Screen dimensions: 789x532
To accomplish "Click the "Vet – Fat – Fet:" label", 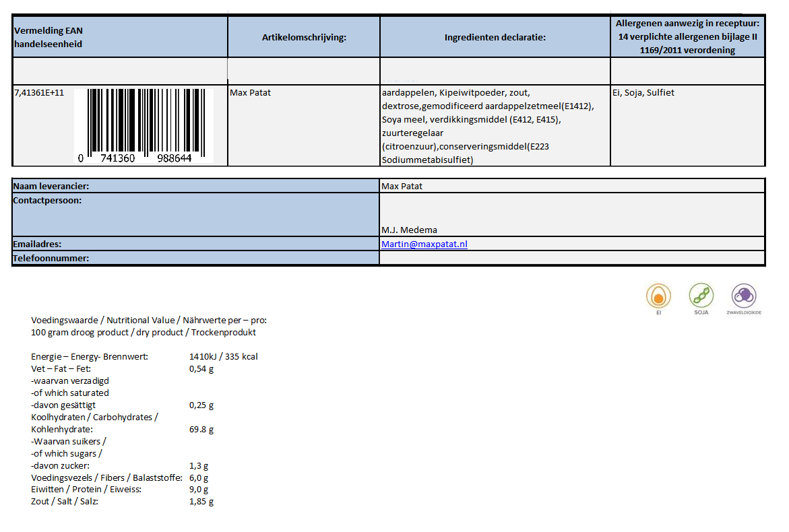I will point(61,368).
